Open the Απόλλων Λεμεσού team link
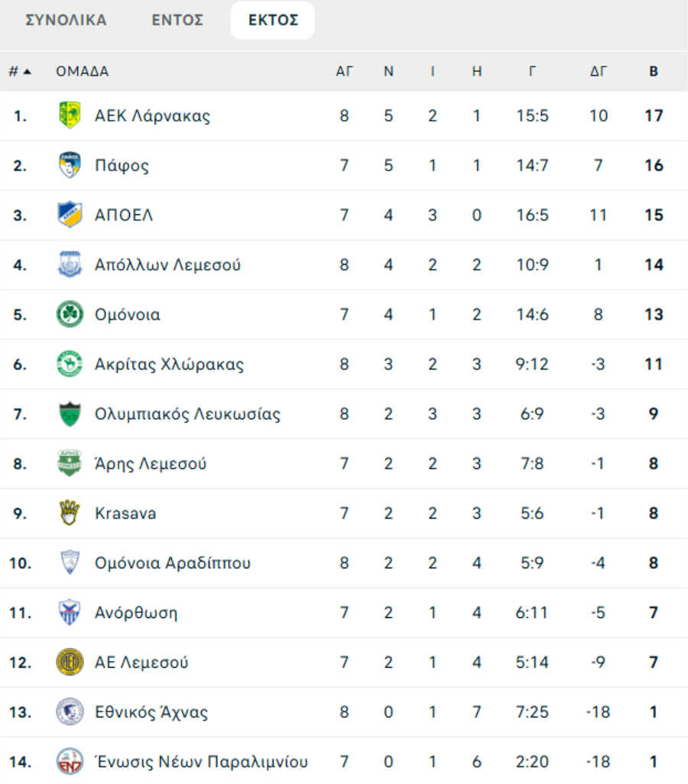The height and width of the screenshot is (784, 688). tap(167, 265)
